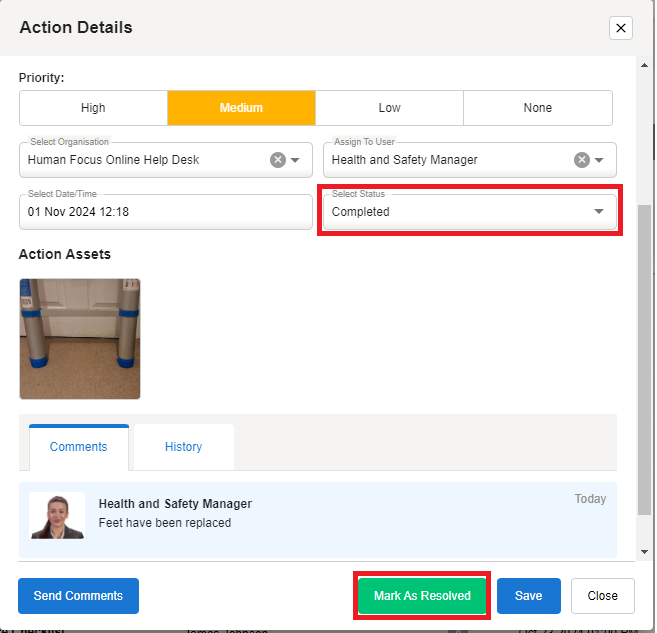The height and width of the screenshot is (633, 657).
Task: Clear the selected organisation with X icon
Action: coord(278,160)
